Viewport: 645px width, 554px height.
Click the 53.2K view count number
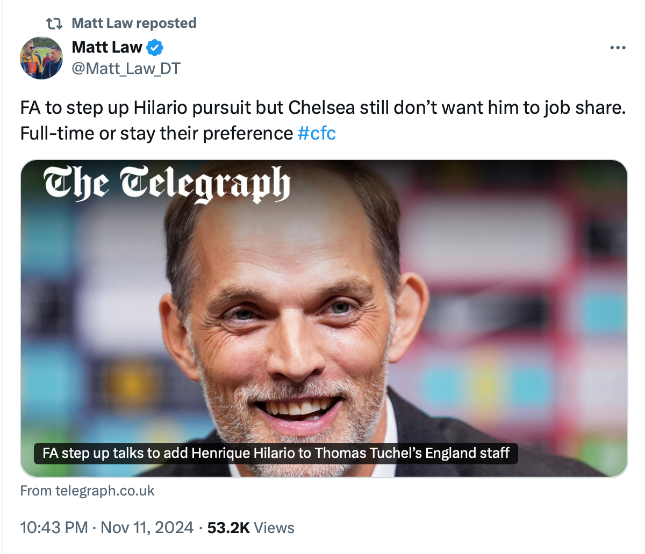pos(229,527)
